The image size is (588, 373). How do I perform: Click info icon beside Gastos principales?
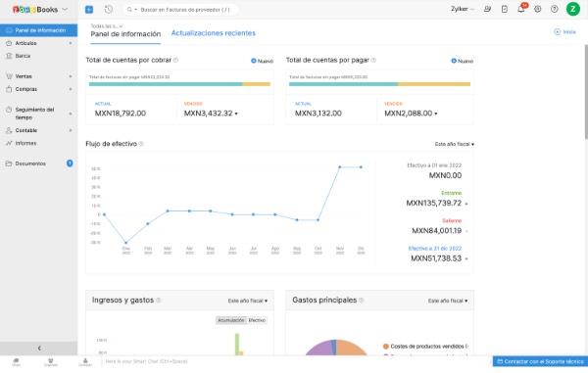coord(361,301)
